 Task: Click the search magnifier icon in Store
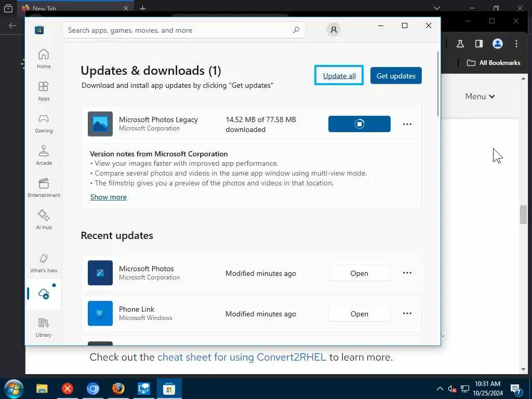[296, 30]
